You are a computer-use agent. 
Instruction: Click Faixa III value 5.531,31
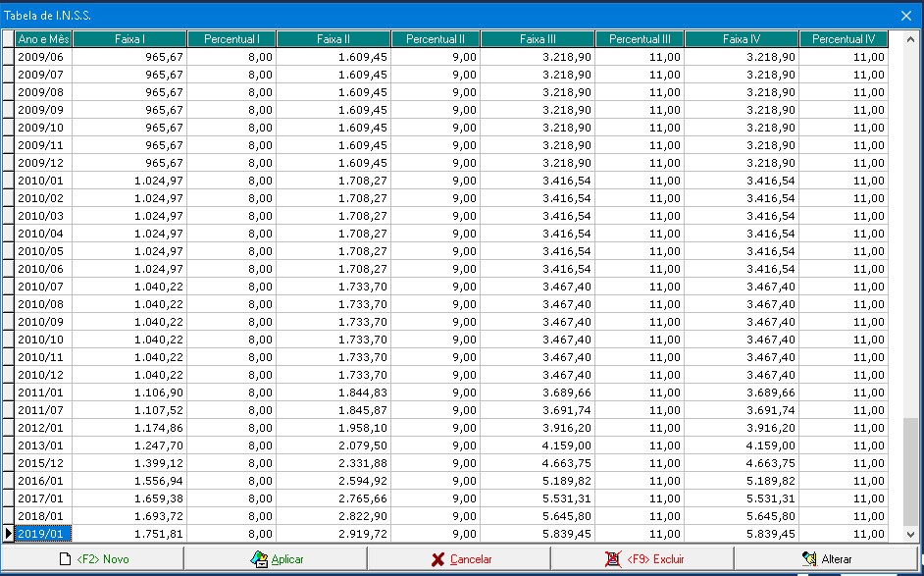(538, 498)
